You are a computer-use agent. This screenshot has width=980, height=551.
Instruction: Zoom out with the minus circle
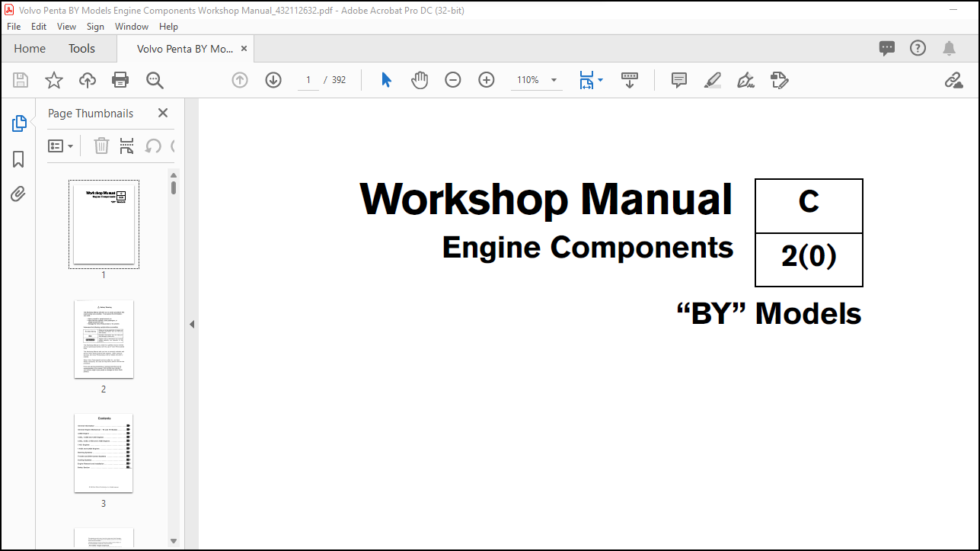coord(453,80)
